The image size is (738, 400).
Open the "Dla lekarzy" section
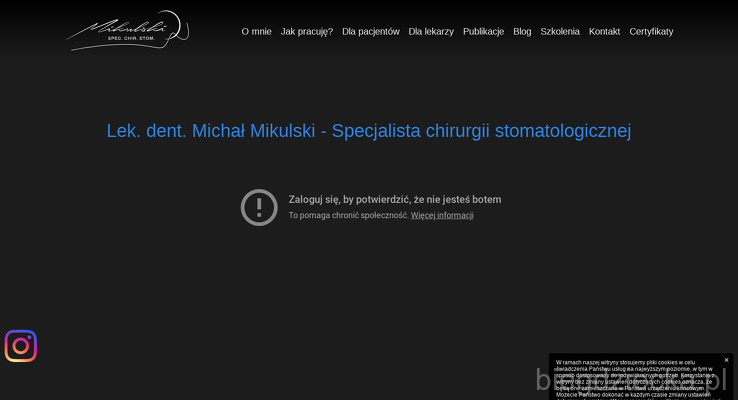click(x=431, y=31)
